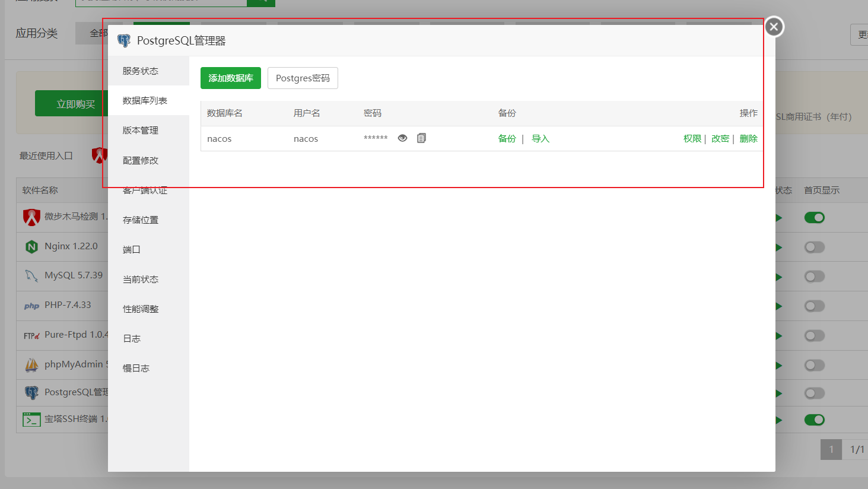Toggle homepage display for PostgreSQL管理器 row
Screen dimensions: 868x489
815,393
